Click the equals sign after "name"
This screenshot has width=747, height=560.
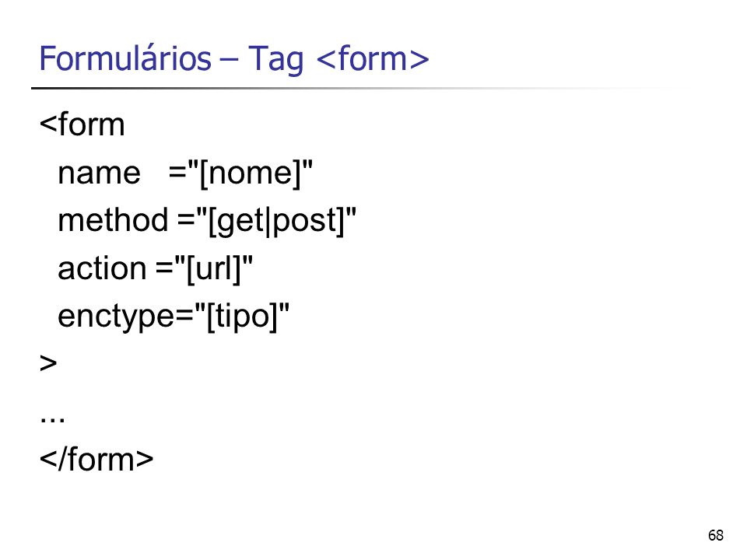tap(177, 173)
